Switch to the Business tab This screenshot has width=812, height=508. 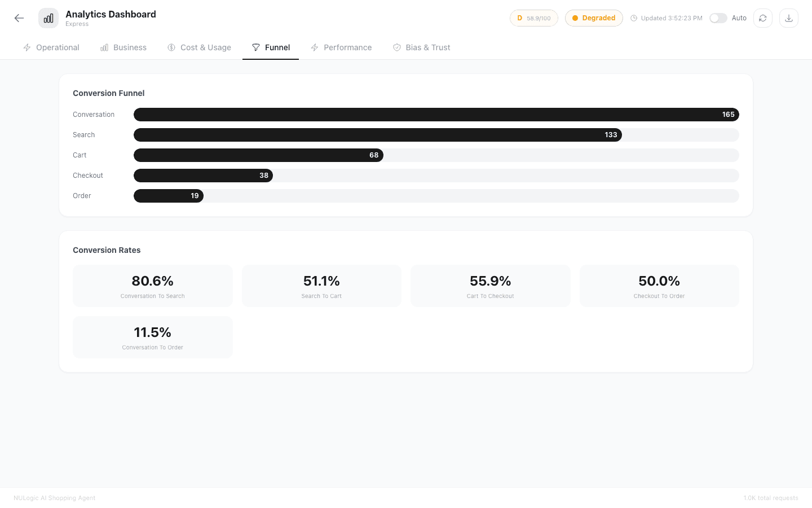click(123, 47)
